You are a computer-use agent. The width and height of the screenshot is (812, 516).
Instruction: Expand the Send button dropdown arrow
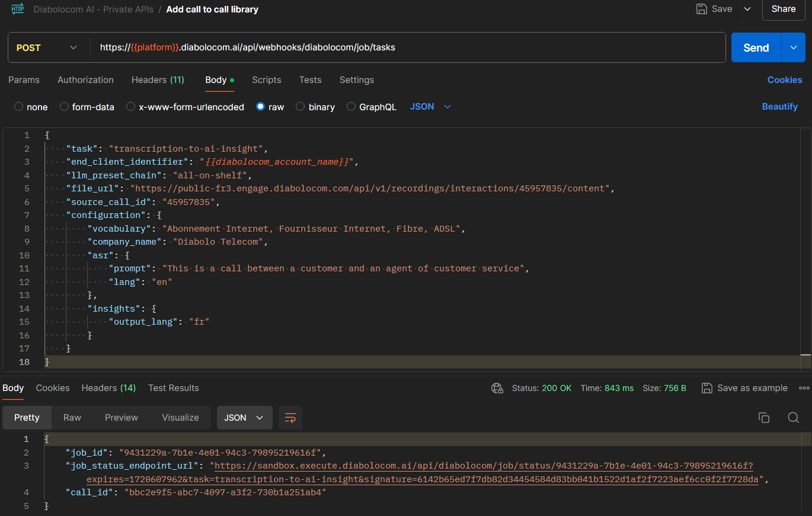click(794, 48)
